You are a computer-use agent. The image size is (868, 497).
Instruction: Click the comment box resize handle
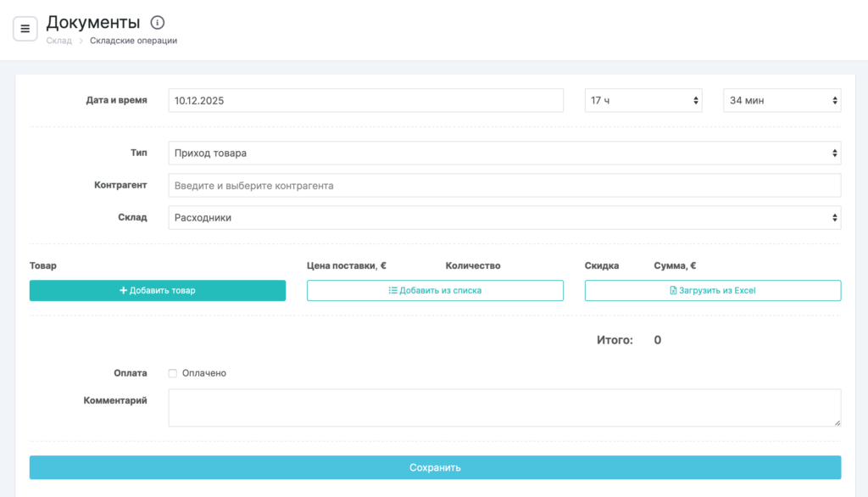[837, 422]
